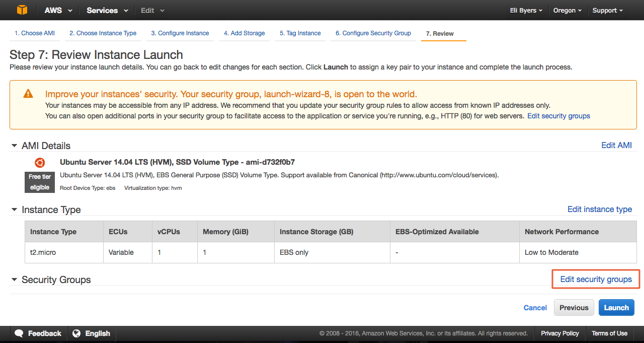The height and width of the screenshot is (343, 644).
Task: Go to the 2. Choose Instance Type step
Action: coord(103,33)
